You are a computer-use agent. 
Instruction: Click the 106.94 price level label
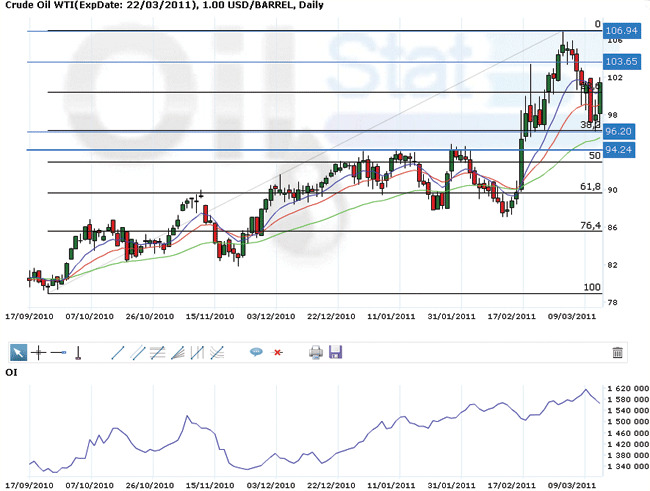point(620,32)
